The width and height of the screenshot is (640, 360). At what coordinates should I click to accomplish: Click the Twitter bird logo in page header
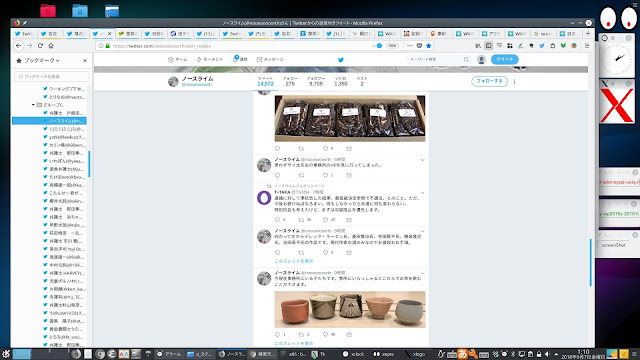[x=341, y=60]
